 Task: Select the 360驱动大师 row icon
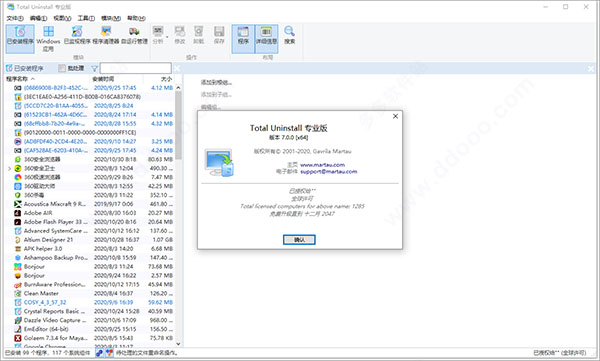(18, 186)
